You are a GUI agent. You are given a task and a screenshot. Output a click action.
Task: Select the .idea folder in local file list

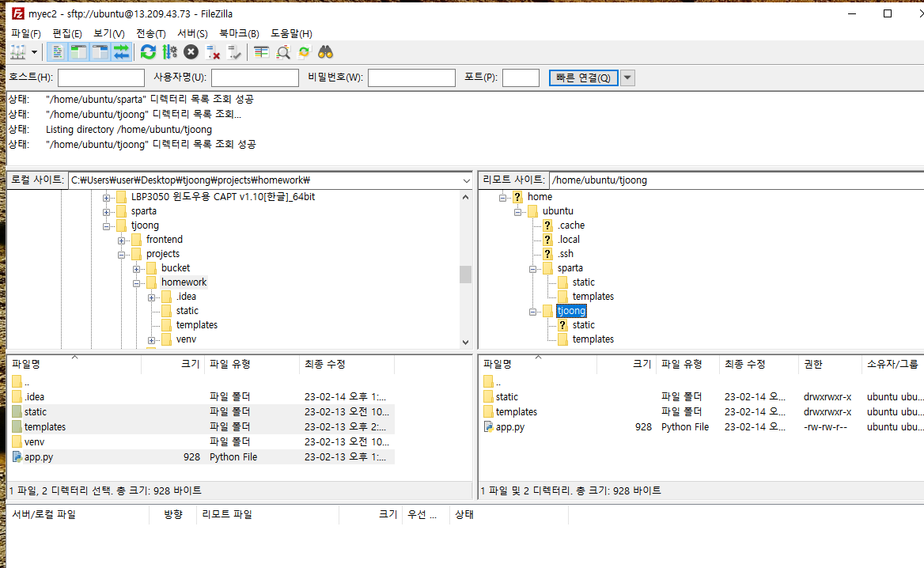pyautogui.click(x=34, y=397)
